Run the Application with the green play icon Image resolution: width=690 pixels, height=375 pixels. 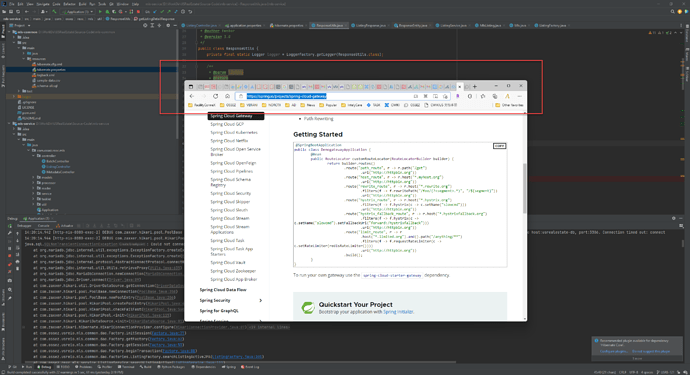pyautogui.click(x=100, y=11)
